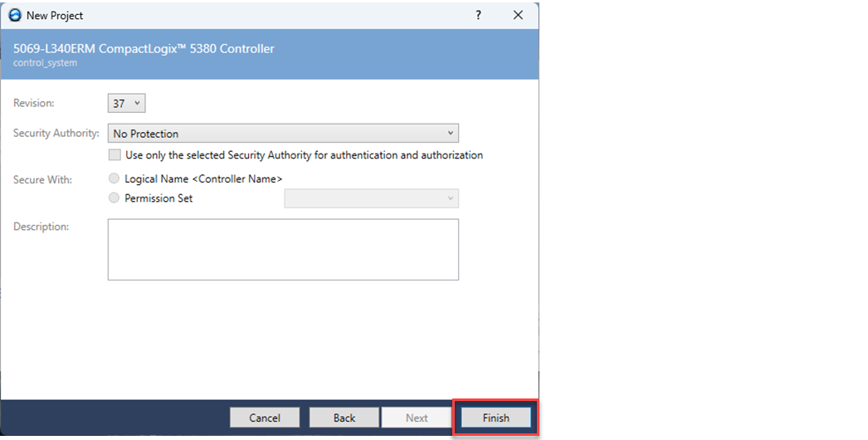The image size is (868, 440).
Task: Close the New Project dialog
Action: (x=518, y=15)
